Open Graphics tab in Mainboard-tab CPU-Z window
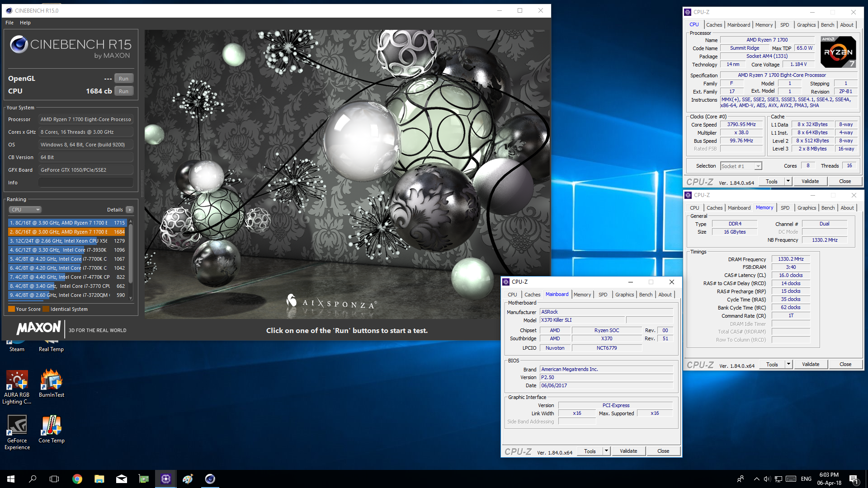The height and width of the screenshot is (488, 868). [624, 295]
